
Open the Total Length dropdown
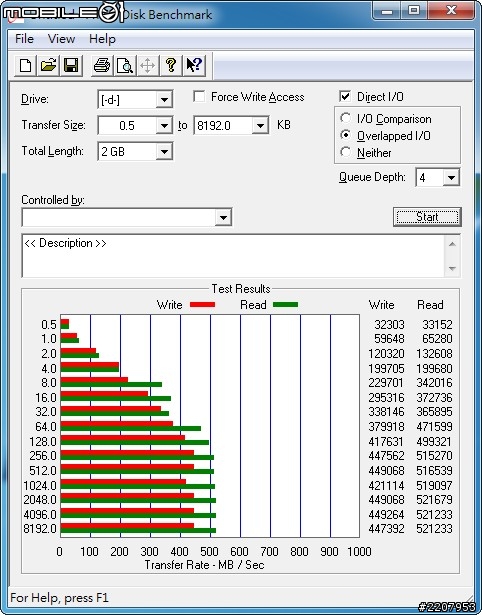click(164, 151)
